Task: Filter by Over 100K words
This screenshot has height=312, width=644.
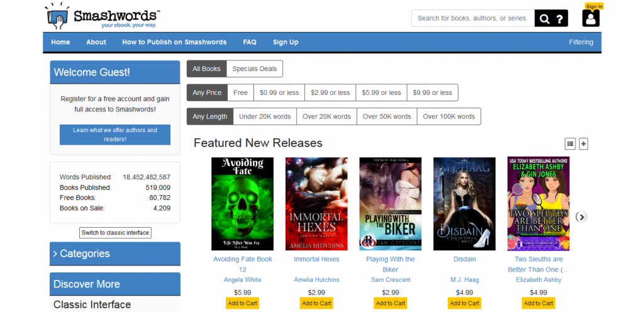Action: (449, 116)
